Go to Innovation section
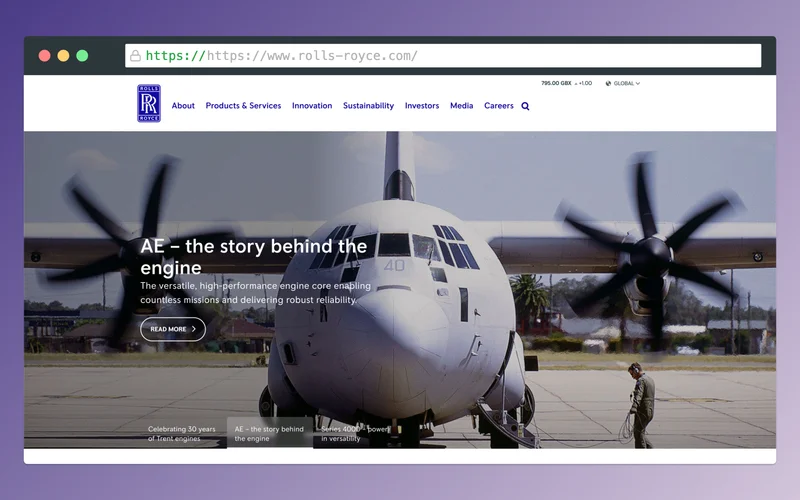Viewport: 800px width, 500px height. (312, 106)
